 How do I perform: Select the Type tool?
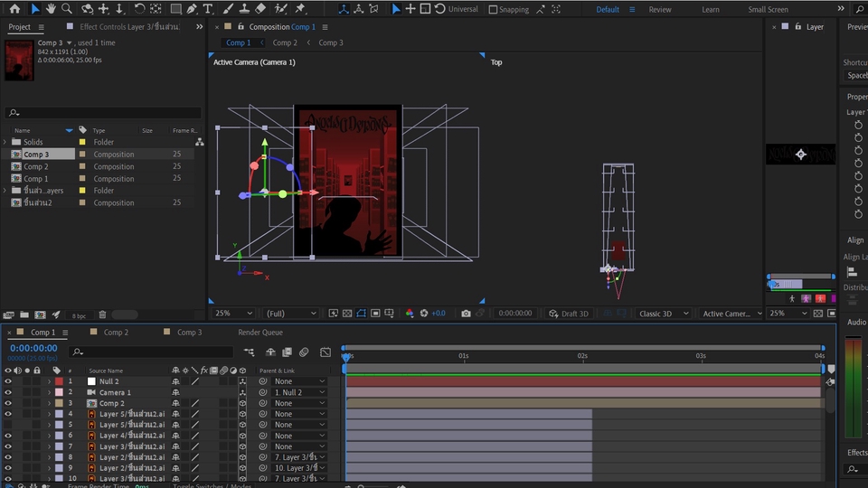point(208,9)
